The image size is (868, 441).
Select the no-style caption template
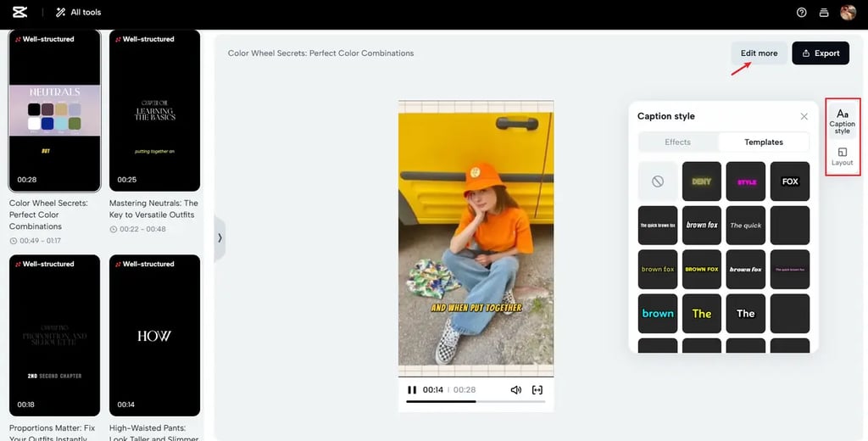[658, 181]
